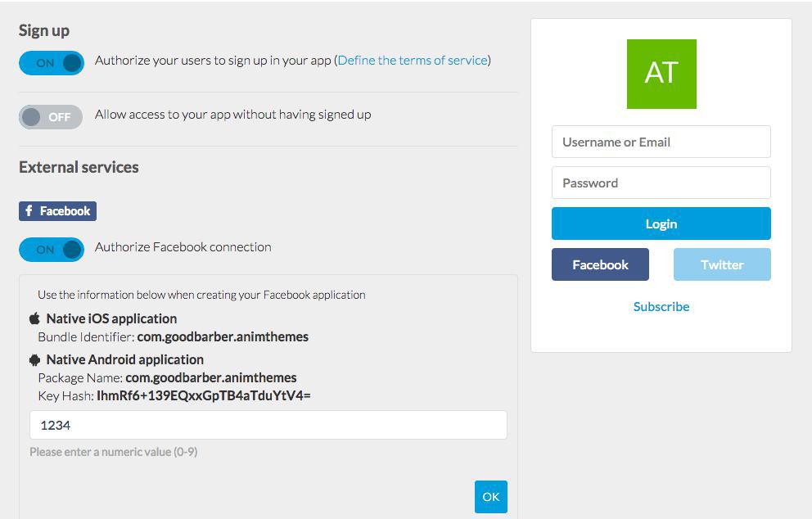The image size is (812, 519).
Task: Click the green AT app logo
Action: coord(661,74)
